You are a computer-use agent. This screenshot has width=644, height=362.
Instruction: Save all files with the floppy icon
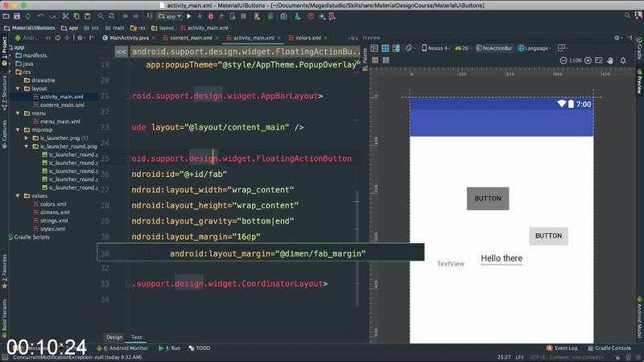point(17,16)
